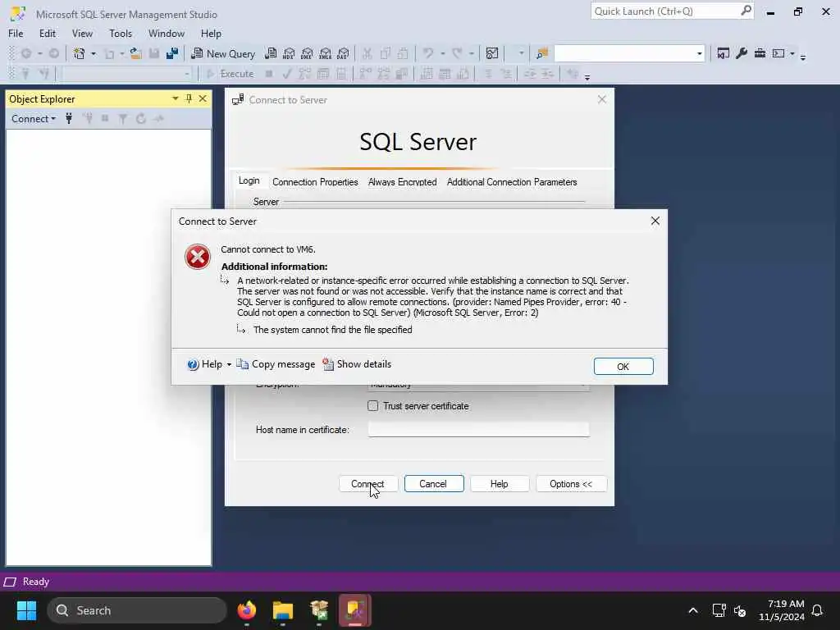Click the MDX query icon

coord(289,53)
